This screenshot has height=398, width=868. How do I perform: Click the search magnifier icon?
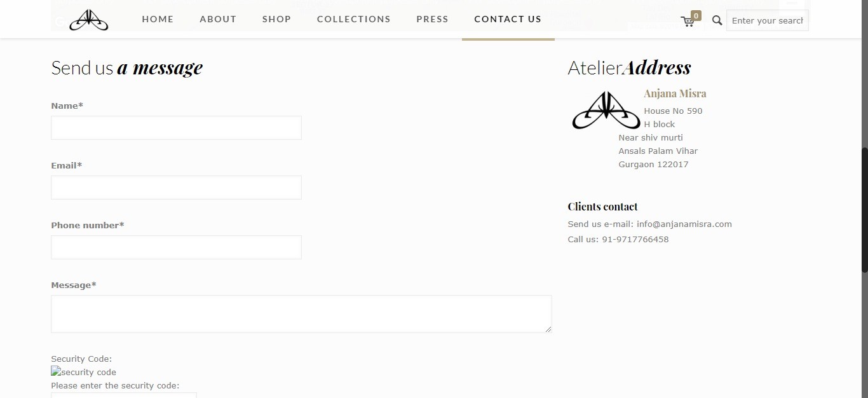(x=717, y=20)
